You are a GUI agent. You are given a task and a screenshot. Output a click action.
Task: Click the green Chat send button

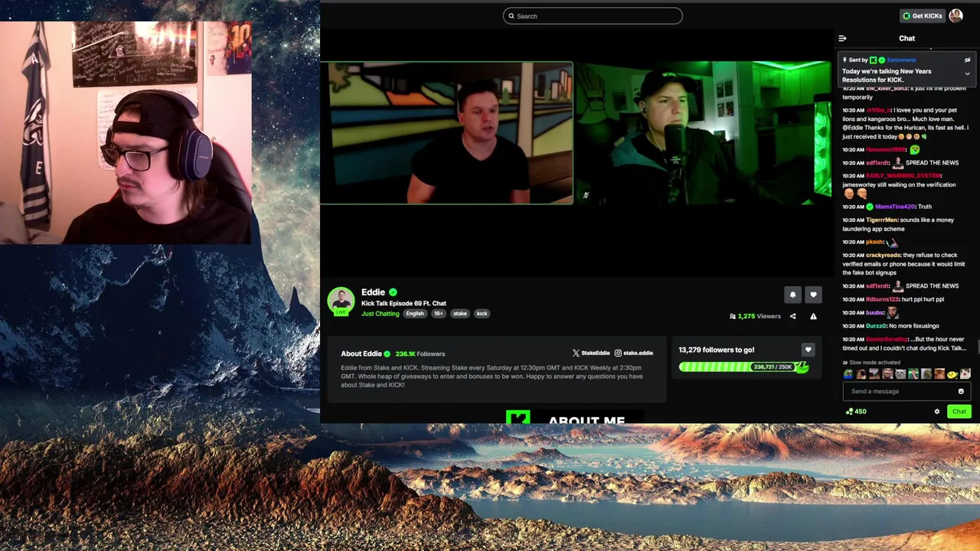[959, 412]
